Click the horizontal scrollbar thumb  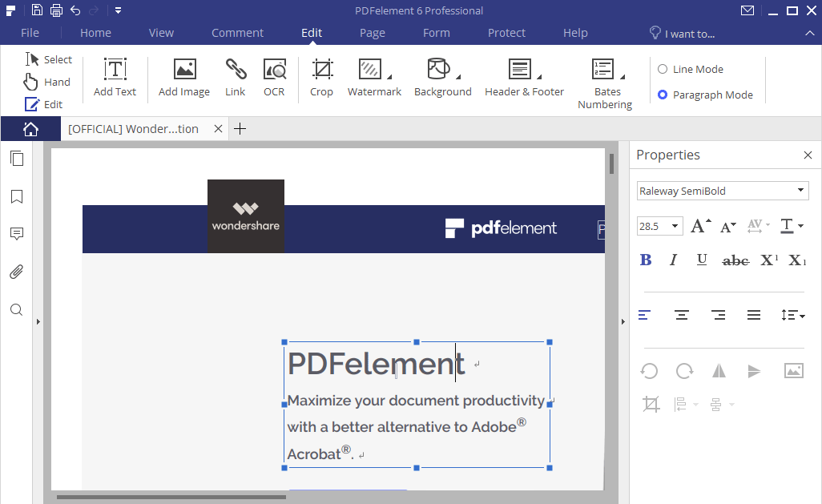point(171,497)
